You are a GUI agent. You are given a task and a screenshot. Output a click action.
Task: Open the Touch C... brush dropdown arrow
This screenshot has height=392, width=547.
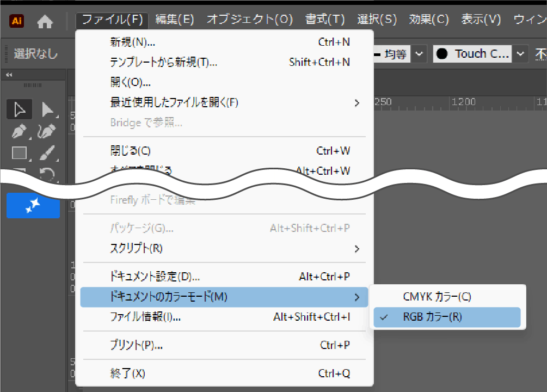(x=520, y=54)
